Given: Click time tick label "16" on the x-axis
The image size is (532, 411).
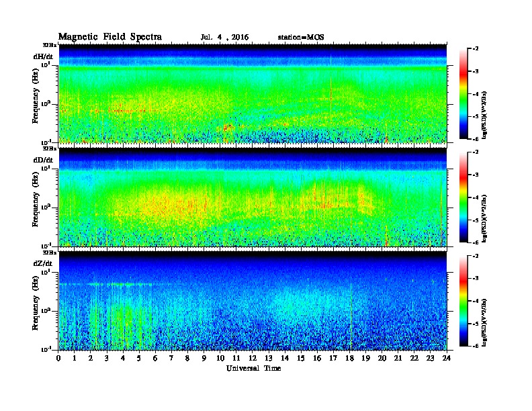Looking at the screenshot, I should [x=317, y=359].
